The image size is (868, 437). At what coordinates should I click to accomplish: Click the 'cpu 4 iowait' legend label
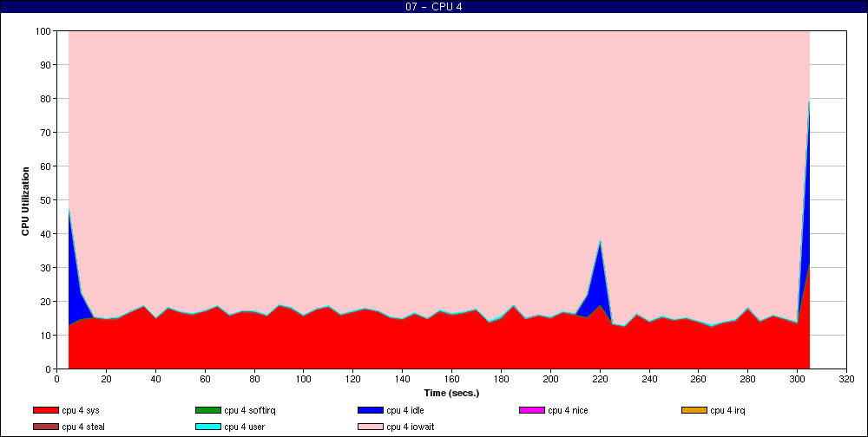411,427
